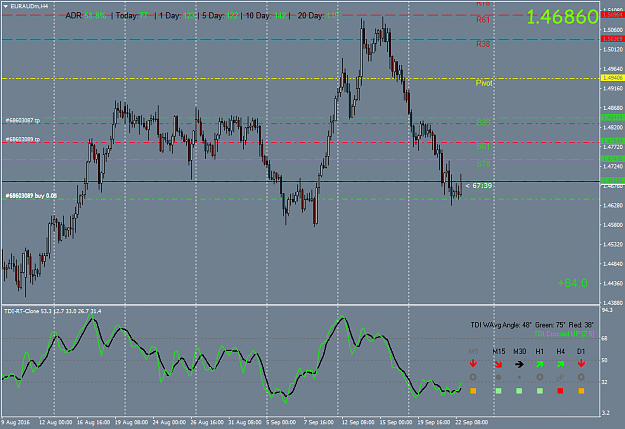Click the yellow 1.49406 pivot price tag
625x429 pixels.
click(x=612, y=78)
